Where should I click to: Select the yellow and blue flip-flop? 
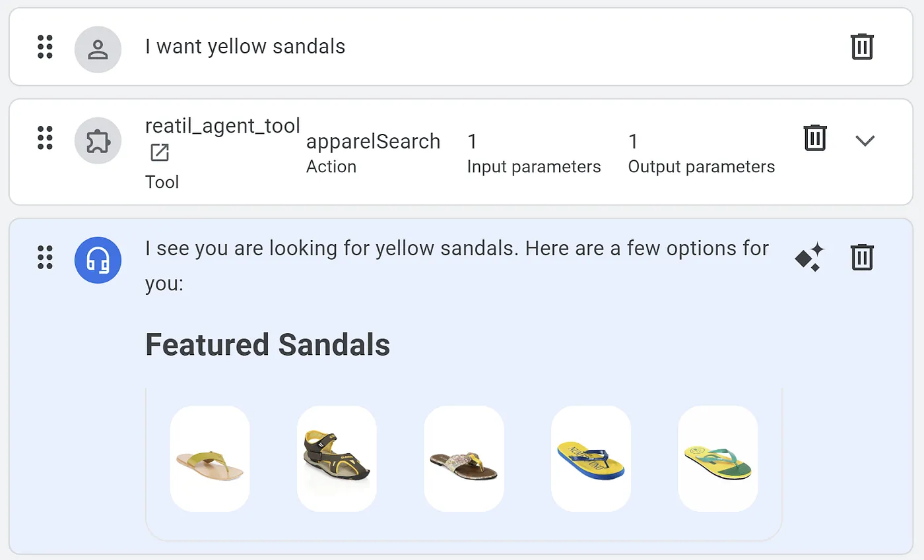click(x=591, y=459)
